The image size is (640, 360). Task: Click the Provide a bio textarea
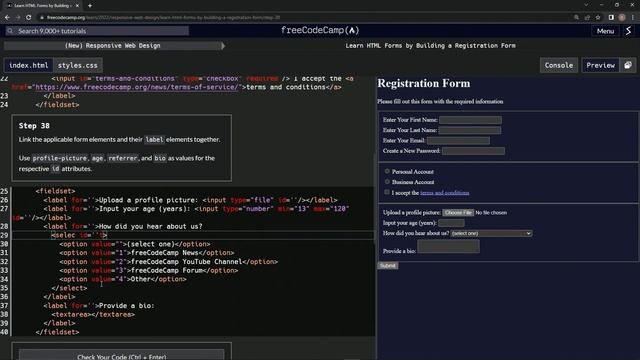(448, 247)
